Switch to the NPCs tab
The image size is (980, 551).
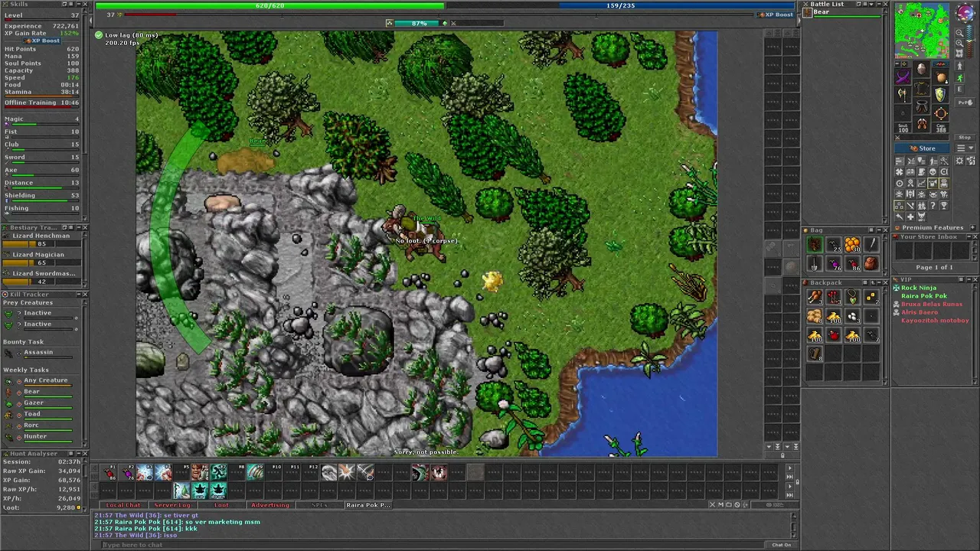point(319,505)
